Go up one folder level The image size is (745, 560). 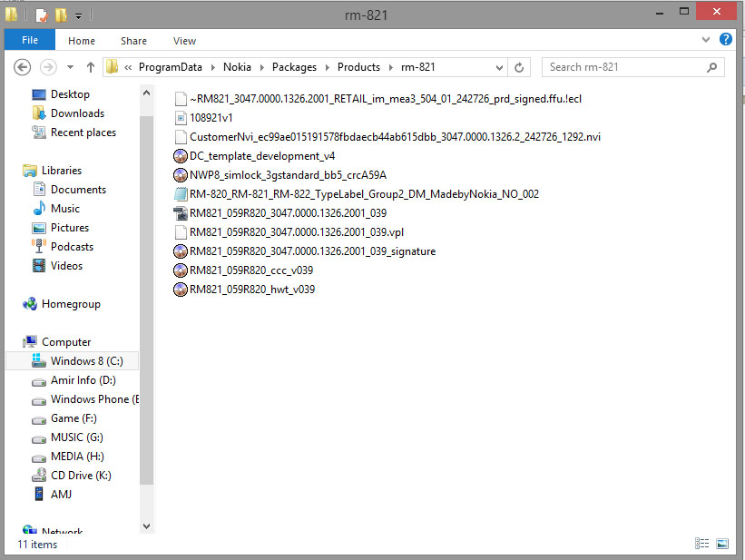(x=90, y=67)
